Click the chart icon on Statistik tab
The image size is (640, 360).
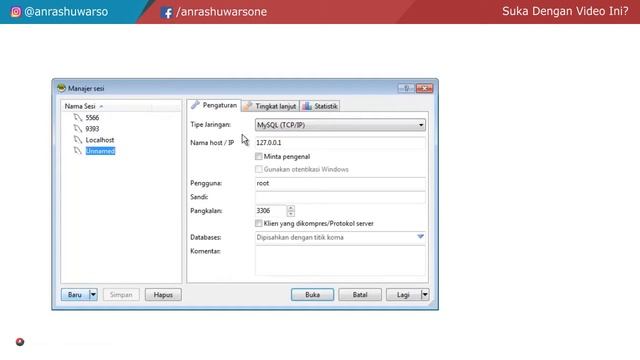(307, 106)
